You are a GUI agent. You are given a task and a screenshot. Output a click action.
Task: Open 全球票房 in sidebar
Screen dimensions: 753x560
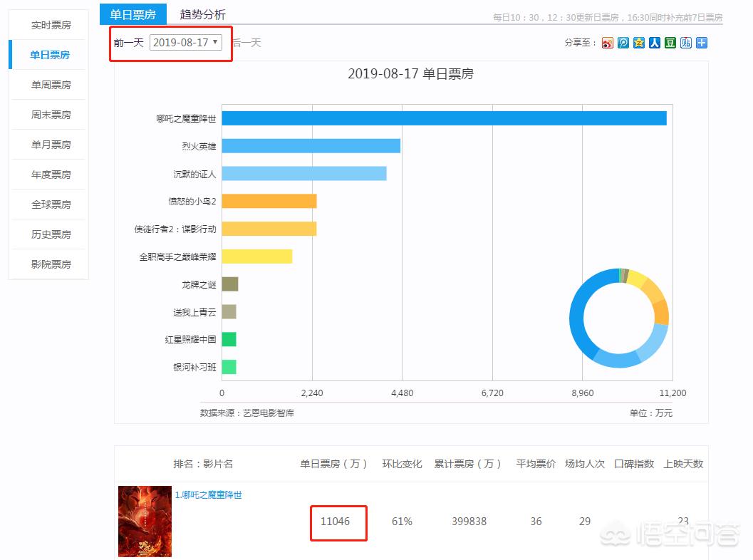51,204
